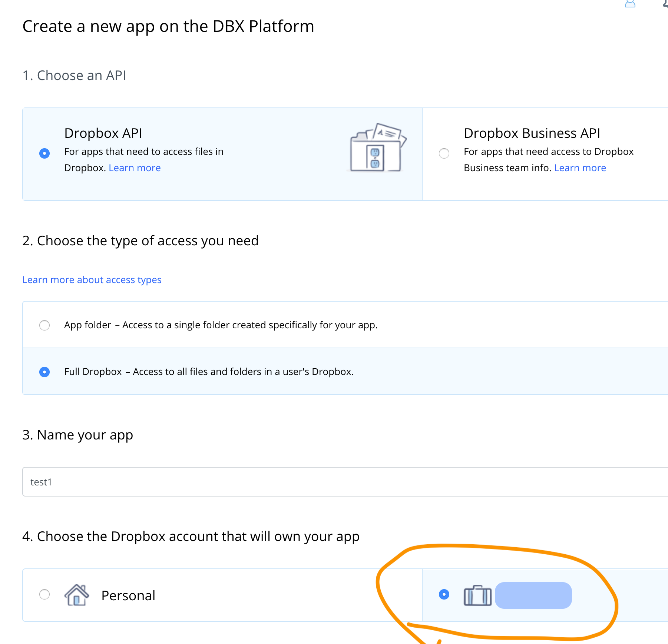Choose Personal as the owning account
This screenshot has height=644, width=668.
[x=44, y=595]
